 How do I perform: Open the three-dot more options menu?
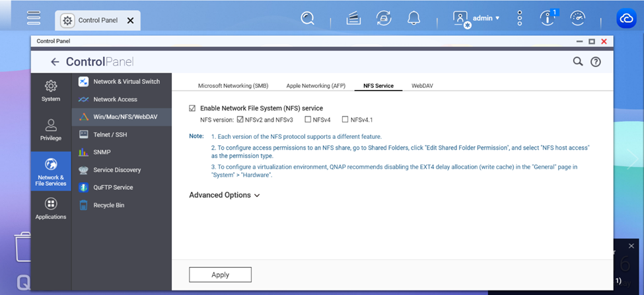click(x=520, y=19)
